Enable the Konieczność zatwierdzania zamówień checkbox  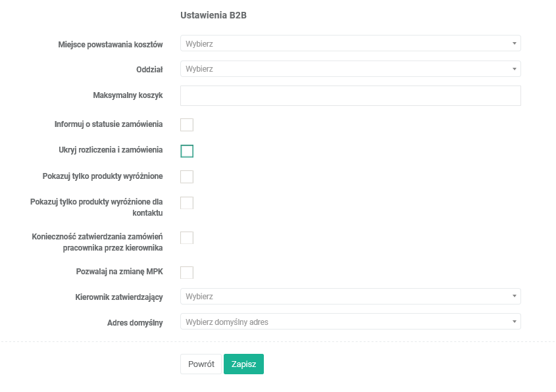tap(187, 237)
